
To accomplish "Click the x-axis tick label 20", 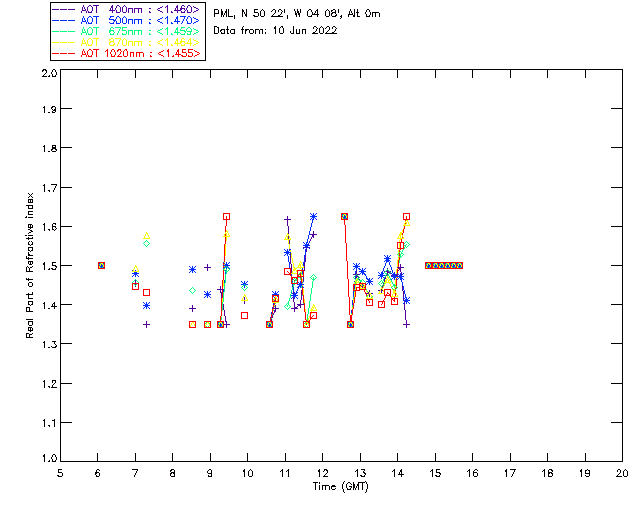I will pyautogui.click(x=622, y=473).
